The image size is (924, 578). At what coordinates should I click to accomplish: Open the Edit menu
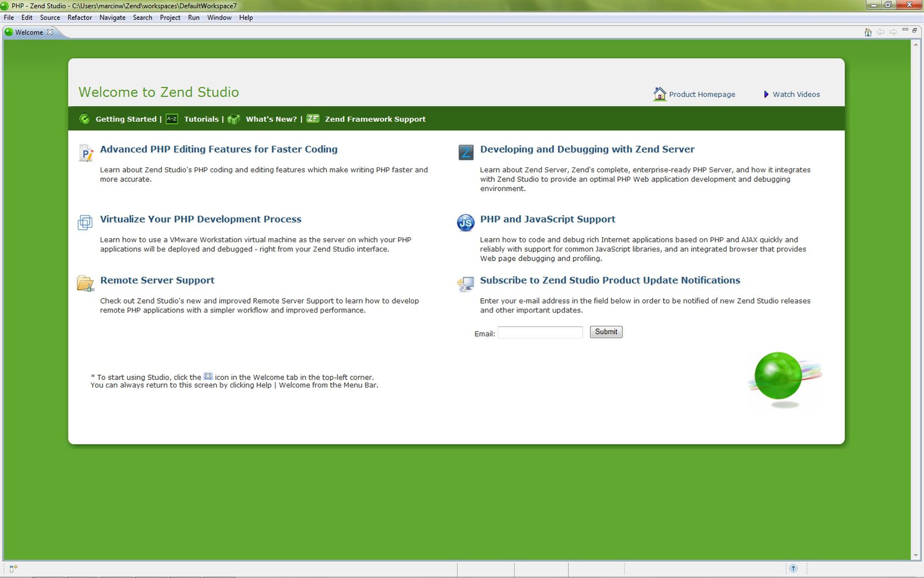(27, 18)
